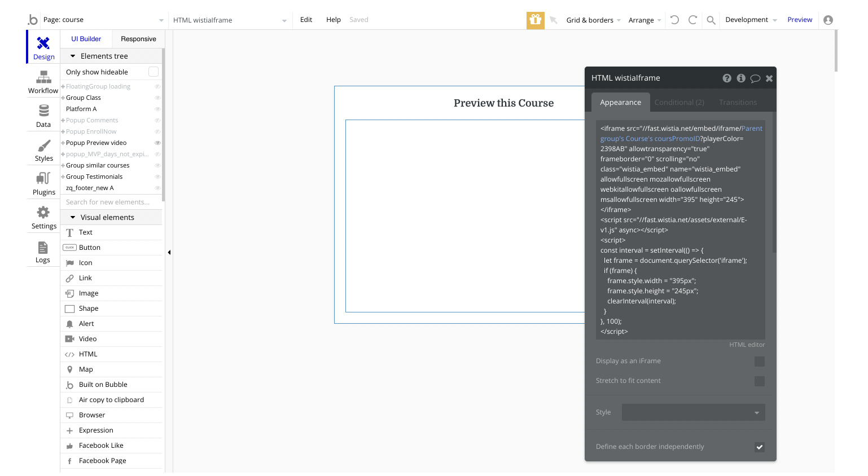Image resolution: width=868 pixels, height=476 pixels.
Task: Enable Display as an iFrame checkbox
Action: [x=760, y=362]
